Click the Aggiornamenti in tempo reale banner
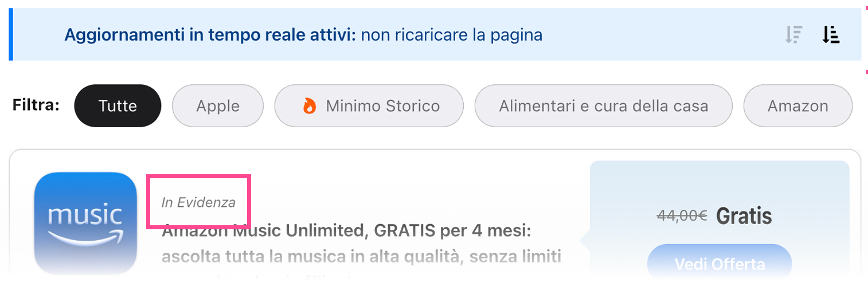 coord(435,34)
